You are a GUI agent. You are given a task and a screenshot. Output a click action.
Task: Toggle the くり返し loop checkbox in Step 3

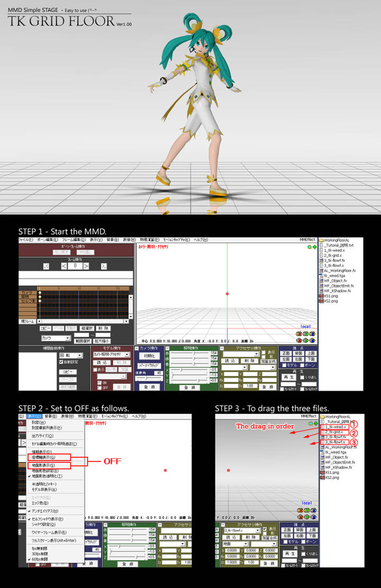[x=303, y=554]
